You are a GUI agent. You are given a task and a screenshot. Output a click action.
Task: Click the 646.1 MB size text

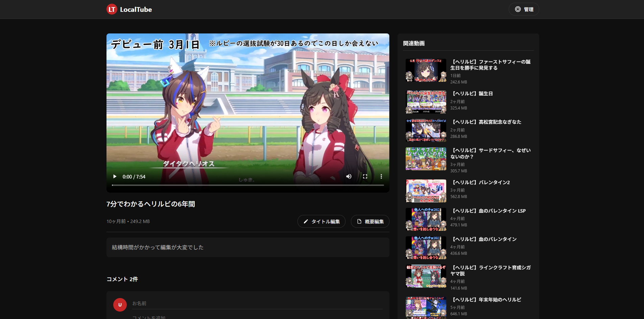coord(459,314)
